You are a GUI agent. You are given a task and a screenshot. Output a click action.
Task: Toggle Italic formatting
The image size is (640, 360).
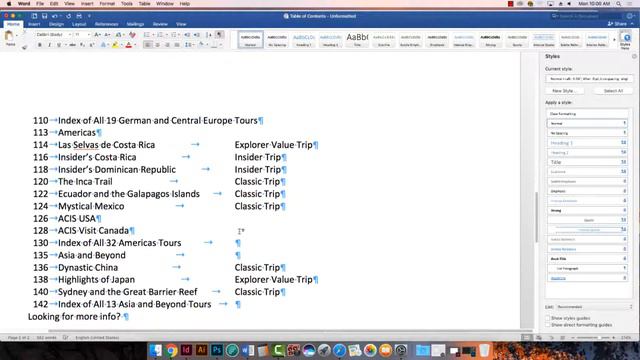click(49, 45)
